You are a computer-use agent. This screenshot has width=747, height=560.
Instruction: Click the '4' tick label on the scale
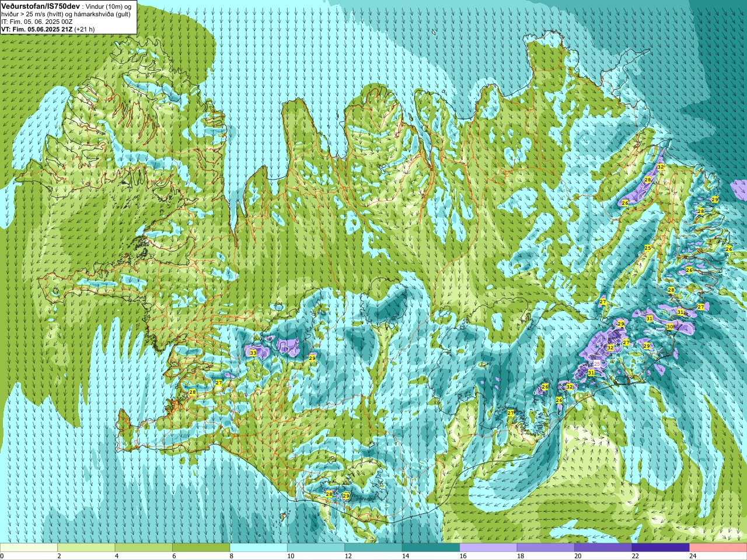click(117, 556)
